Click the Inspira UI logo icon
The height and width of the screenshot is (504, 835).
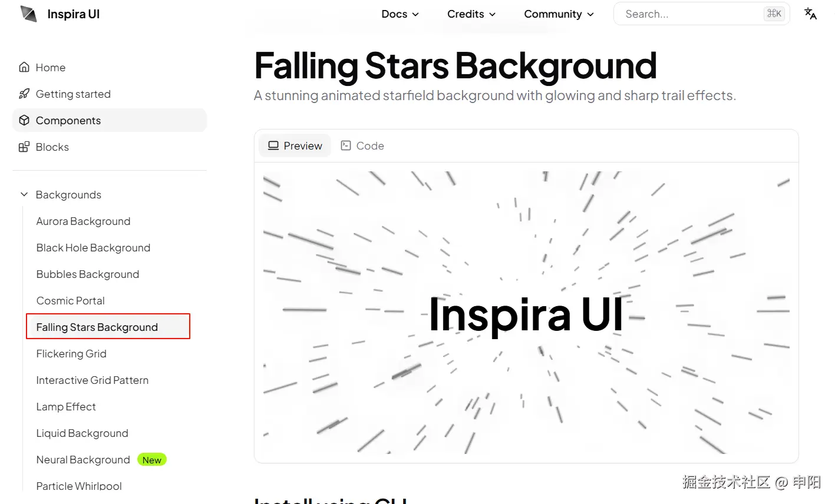(28, 14)
